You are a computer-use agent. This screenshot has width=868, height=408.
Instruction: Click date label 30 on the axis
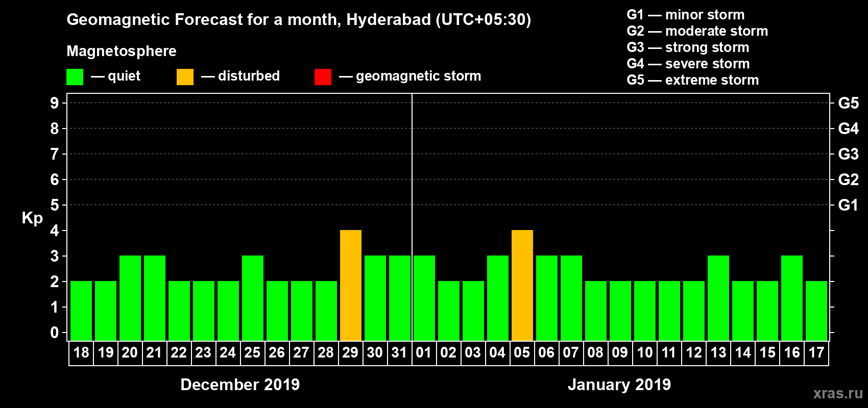pos(375,352)
